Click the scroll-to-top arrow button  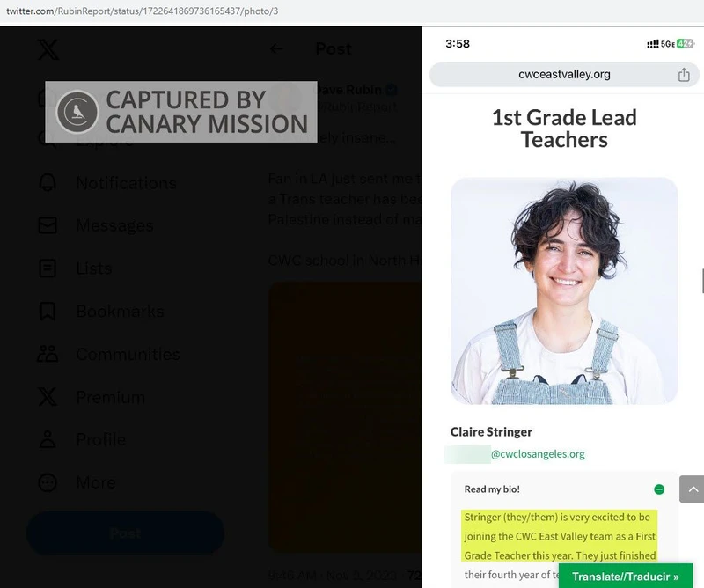(692, 489)
